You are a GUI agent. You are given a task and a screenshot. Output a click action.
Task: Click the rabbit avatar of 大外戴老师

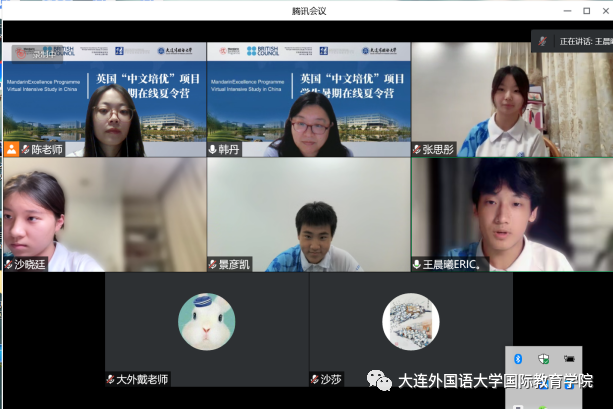(x=206, y=321)
